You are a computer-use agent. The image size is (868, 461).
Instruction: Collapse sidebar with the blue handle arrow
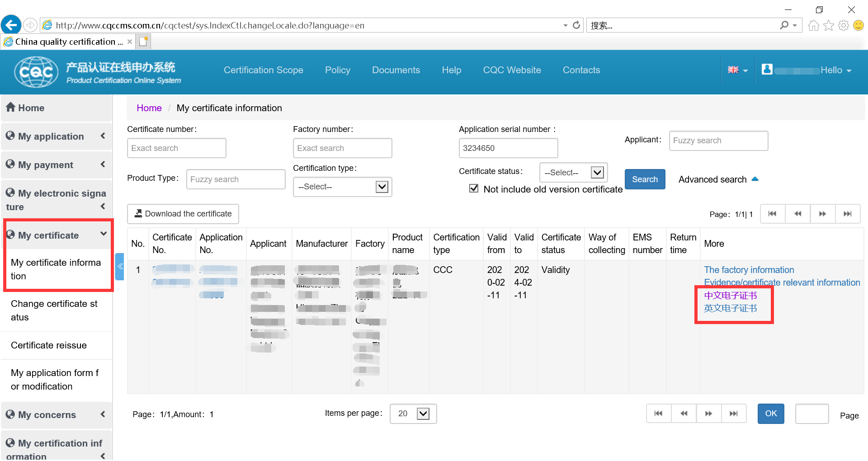pos(120,267)
